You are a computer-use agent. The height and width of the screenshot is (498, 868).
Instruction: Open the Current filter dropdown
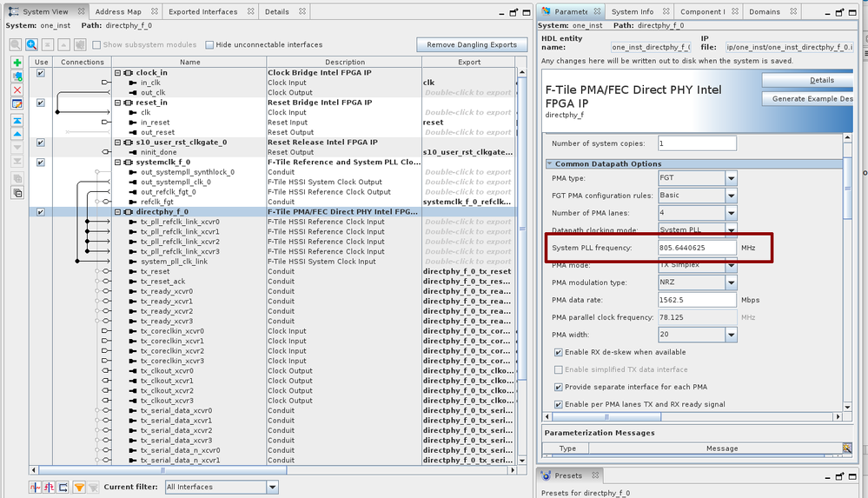tap(272, 487)
